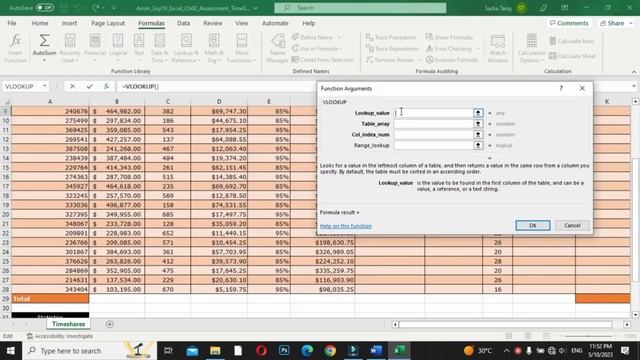This screenshot has height=360, width=640.
Task: Switch to the Page Layout tab
Action: click(x=108, y=23)
